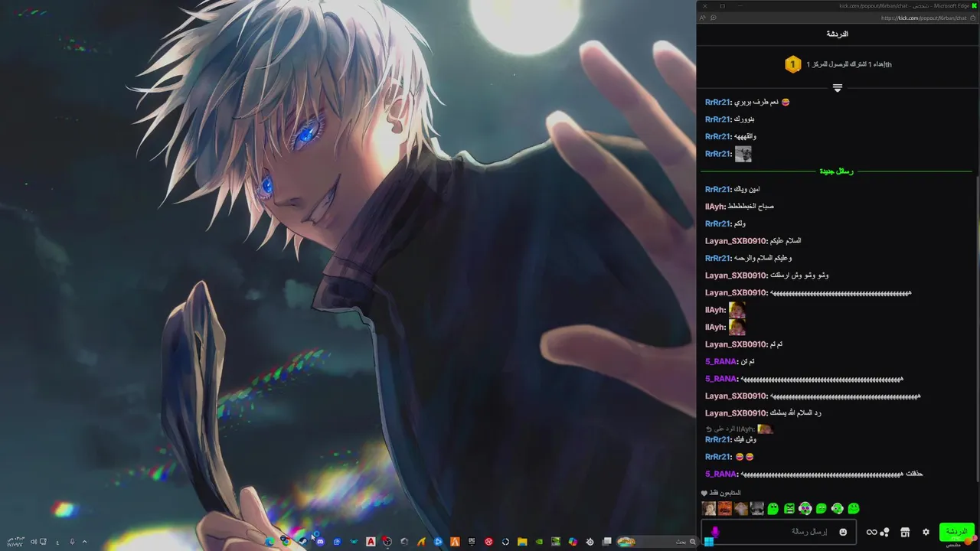Open File Explorer folder in taskbar

click(x=522, y=542)
